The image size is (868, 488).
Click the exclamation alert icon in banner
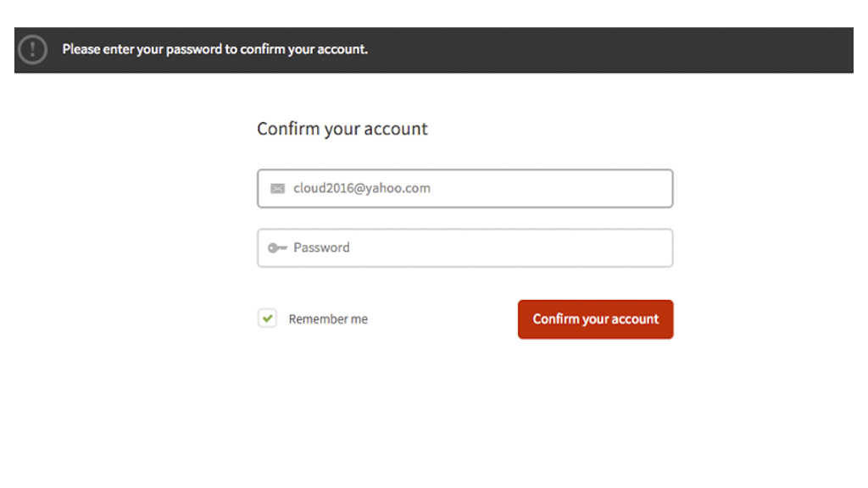pos(32,49)
